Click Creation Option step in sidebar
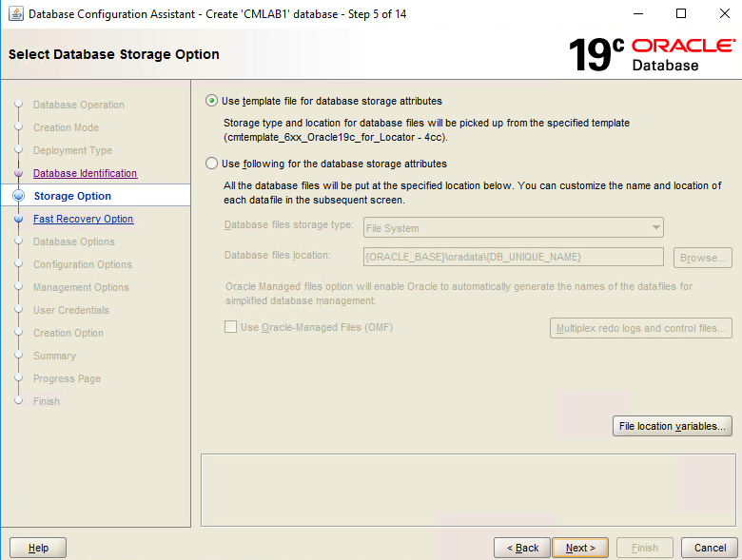Image resolution: width=742 pixels, height=560 pixels. coord(68,333)
